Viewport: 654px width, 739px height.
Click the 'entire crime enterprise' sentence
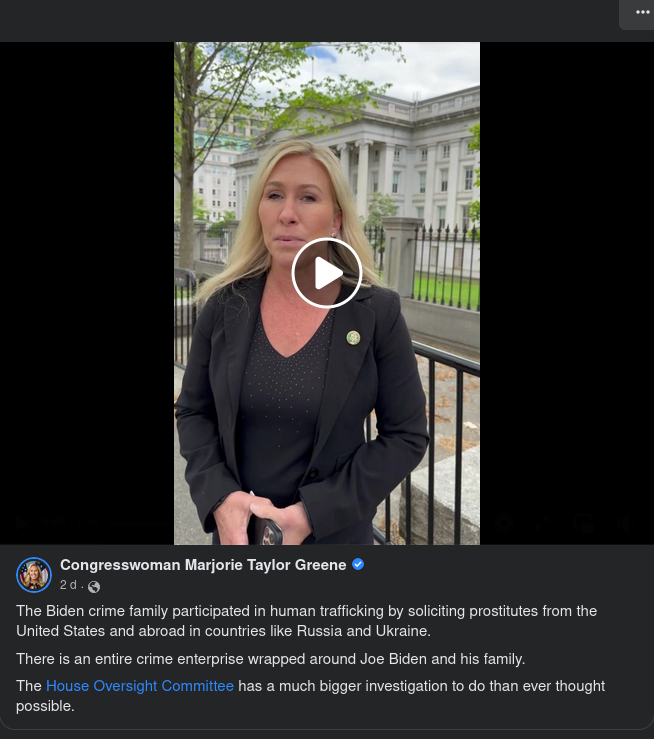pos(270,659)
